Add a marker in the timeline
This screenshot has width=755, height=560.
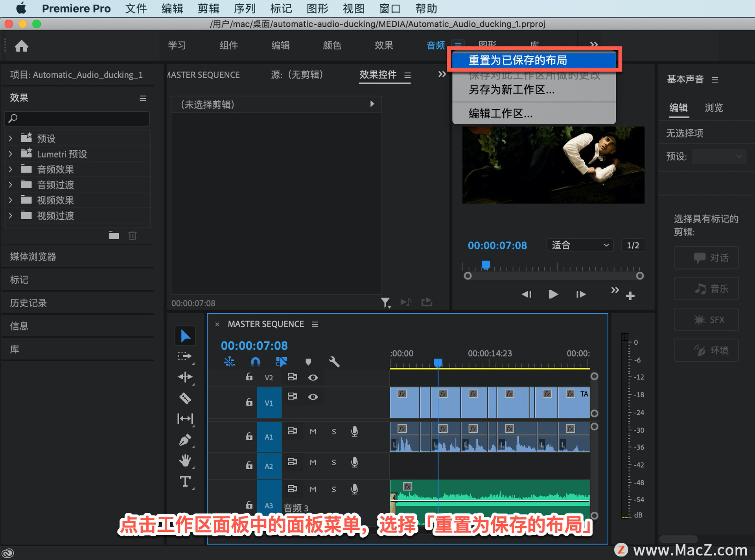[x=308, y=362]
